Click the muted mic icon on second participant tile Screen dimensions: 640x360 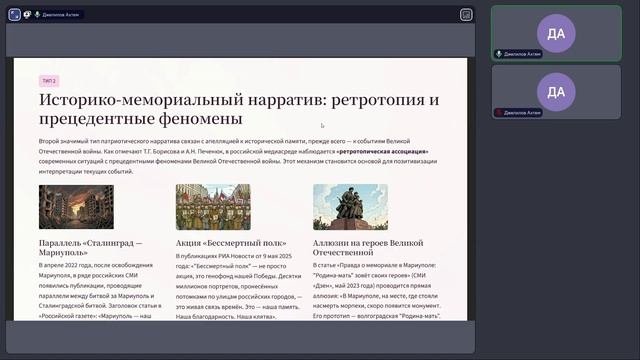coord(499,112)
